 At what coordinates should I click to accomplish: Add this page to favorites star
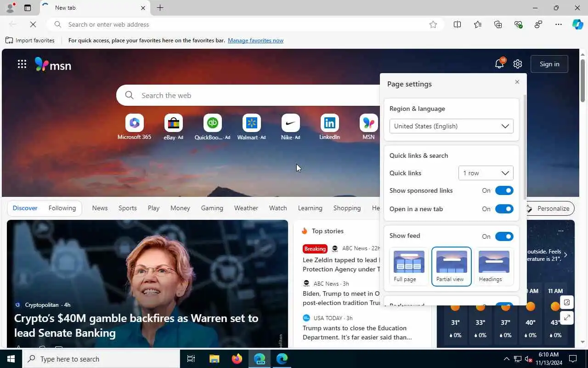coord(433,24)
